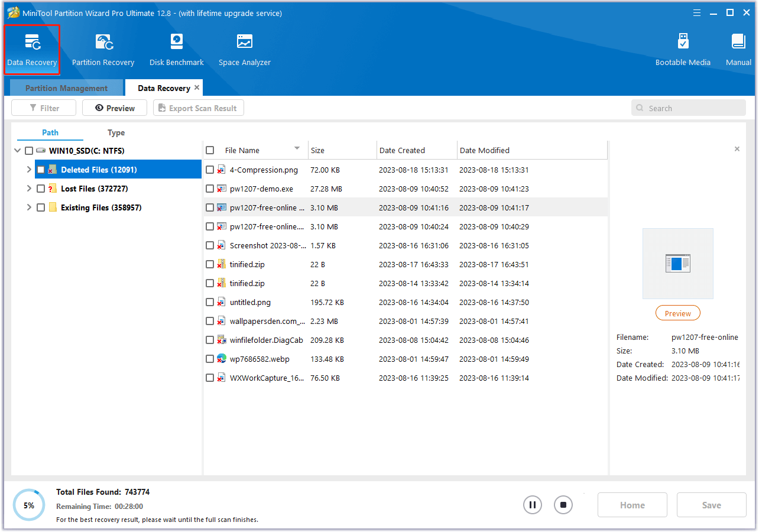The image size is (759, 532).
Task: Click the hamburger menu icon in title bar
Action: (x=698, y=12)
